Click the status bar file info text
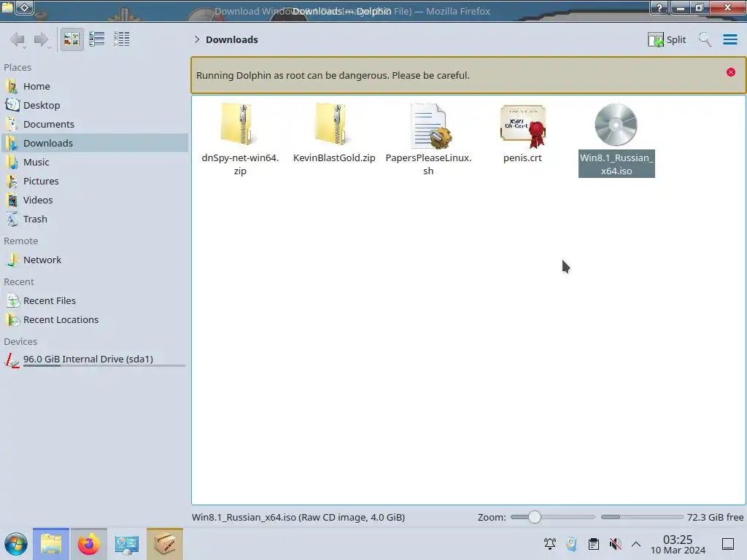This screenshot has width=747, height=560. tap(298, 517)
